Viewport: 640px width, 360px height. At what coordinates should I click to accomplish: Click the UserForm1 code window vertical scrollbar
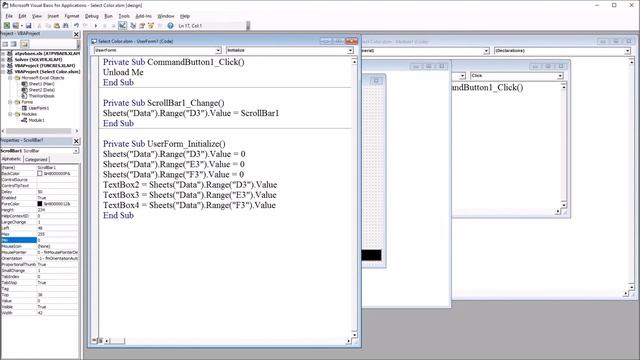(x=354, y=198)
